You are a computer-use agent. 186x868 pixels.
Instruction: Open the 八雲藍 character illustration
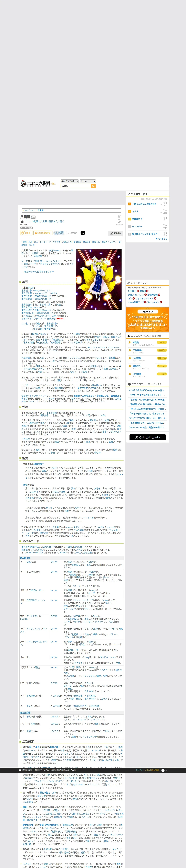99,279
